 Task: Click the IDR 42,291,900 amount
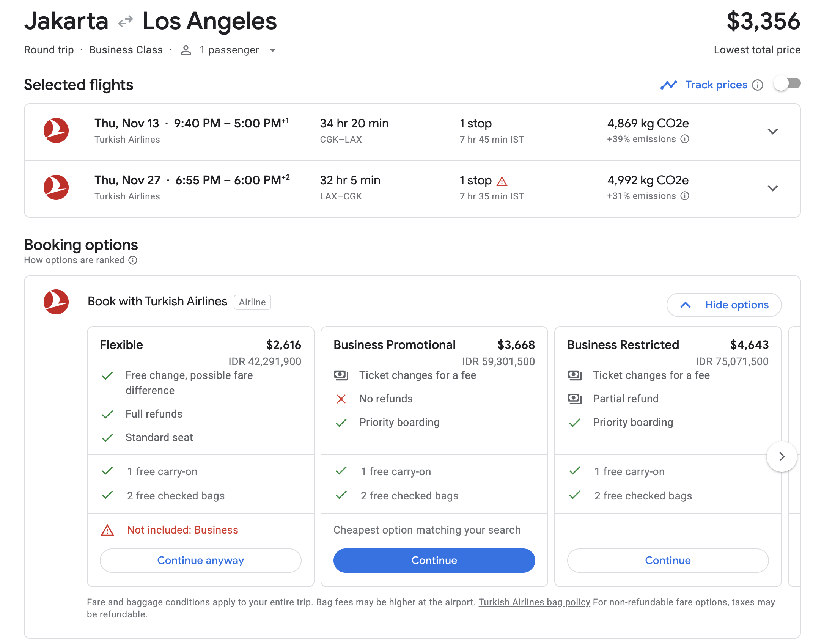tap(265, 361)
